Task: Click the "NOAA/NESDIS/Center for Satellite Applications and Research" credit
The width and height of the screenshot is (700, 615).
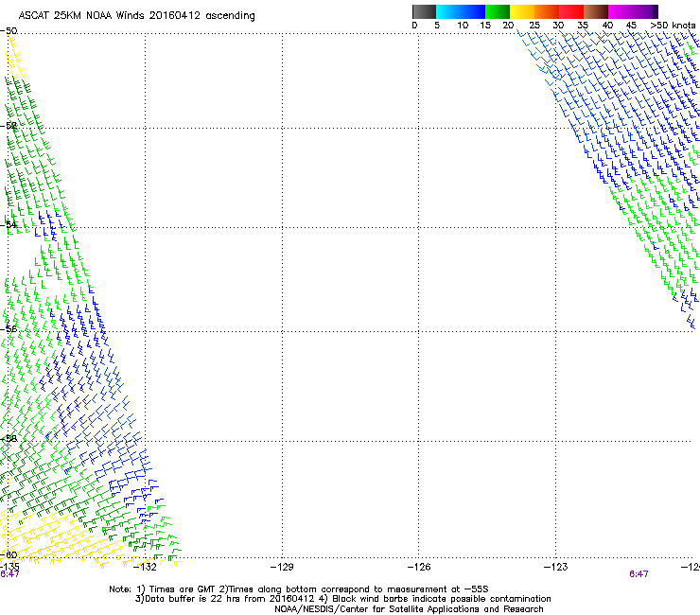Action: (x=409, y=609)
